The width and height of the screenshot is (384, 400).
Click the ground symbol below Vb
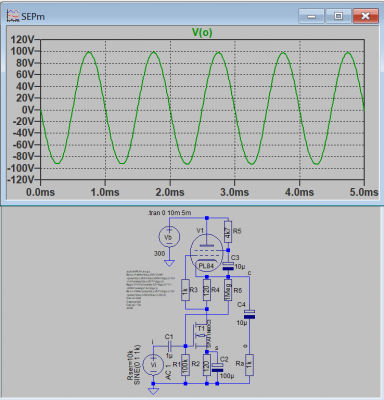[169, 263]
